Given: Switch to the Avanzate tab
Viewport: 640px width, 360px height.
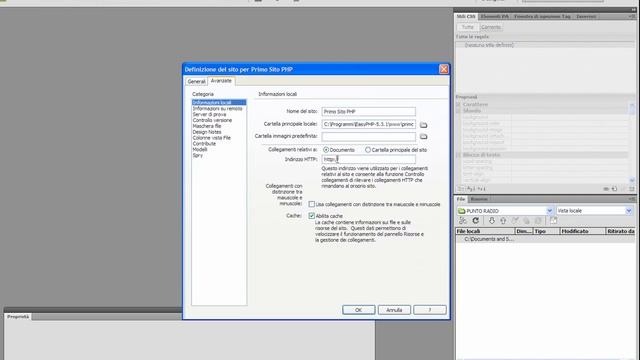Looking at the screenshot, I should pyautogui.click(x=221, y=81).
